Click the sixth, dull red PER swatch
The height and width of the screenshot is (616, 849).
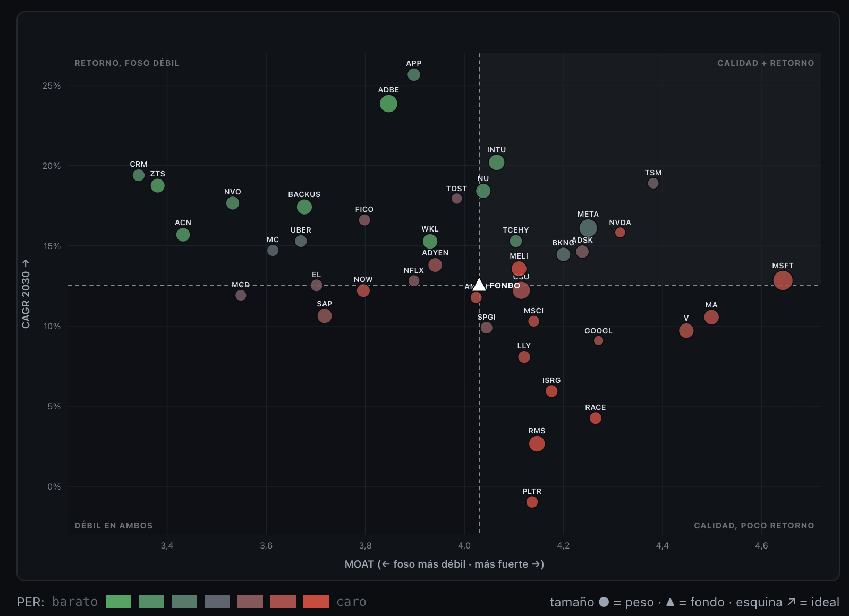(283, 602)
